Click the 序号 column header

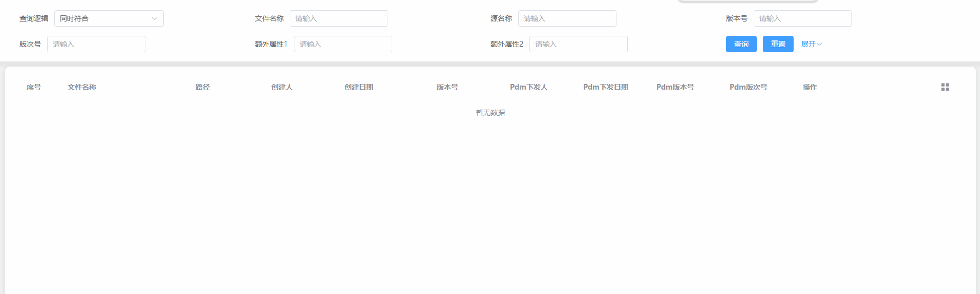(34, 87)
